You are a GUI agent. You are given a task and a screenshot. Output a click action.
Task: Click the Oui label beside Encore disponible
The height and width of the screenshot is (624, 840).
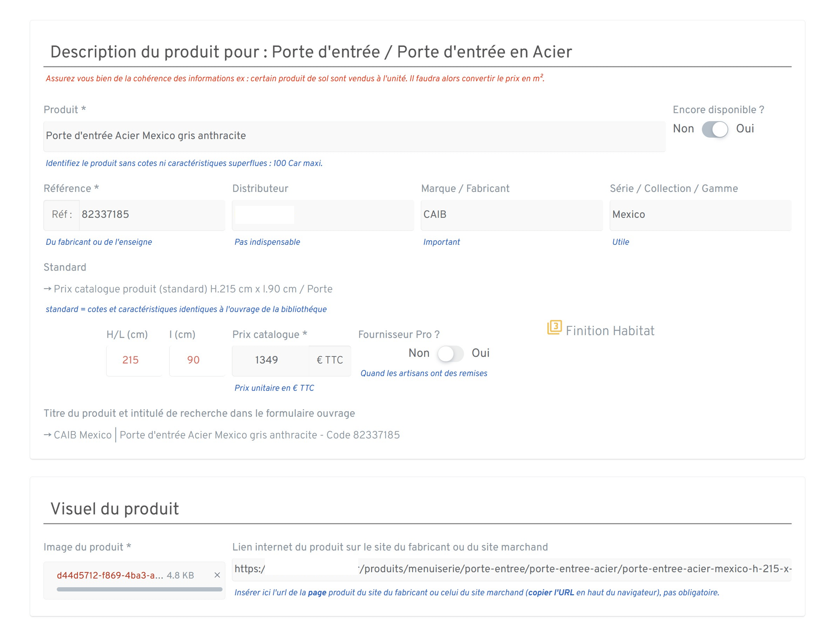tap(744, 129)
